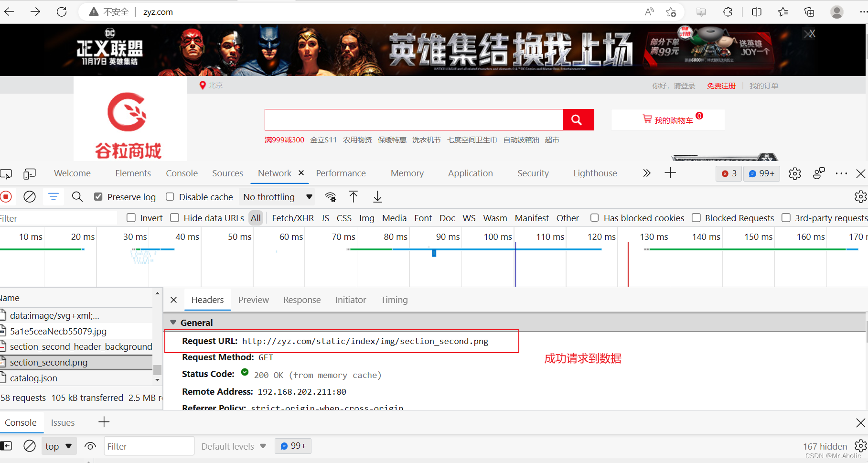The width and height of the screenshot is (868, 463).
Task: Click the request list scrollbar thumb
Action: (x=157, y=370)
